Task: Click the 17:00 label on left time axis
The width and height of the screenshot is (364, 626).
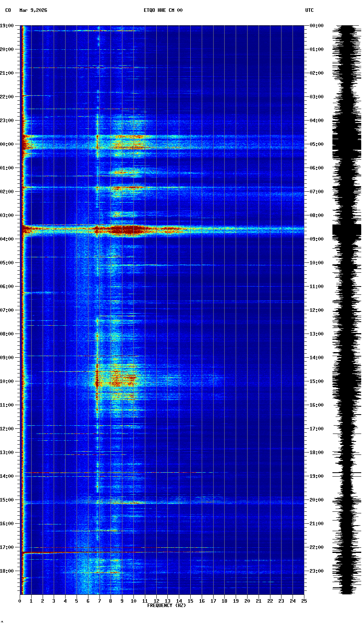Action: point(7,547)
